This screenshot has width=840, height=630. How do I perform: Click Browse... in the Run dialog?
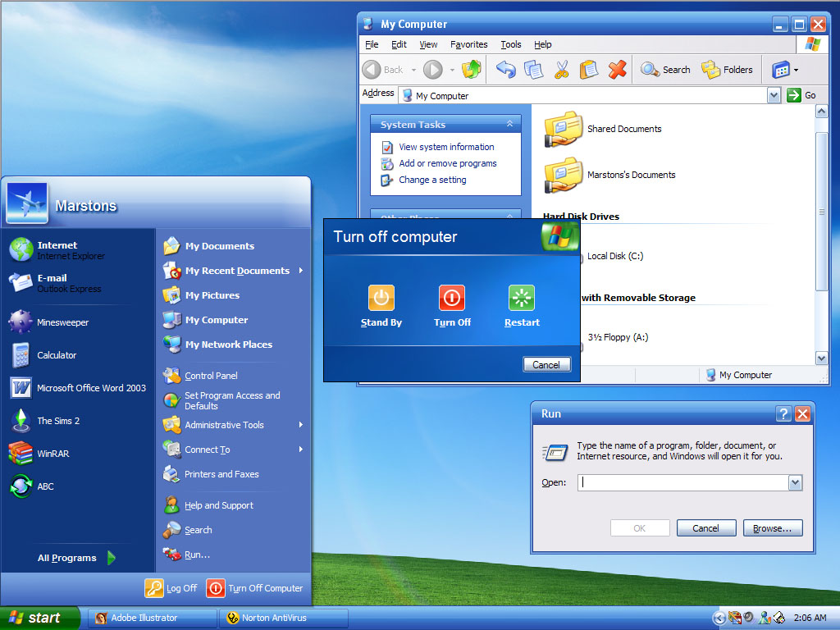tap(773, 528)
